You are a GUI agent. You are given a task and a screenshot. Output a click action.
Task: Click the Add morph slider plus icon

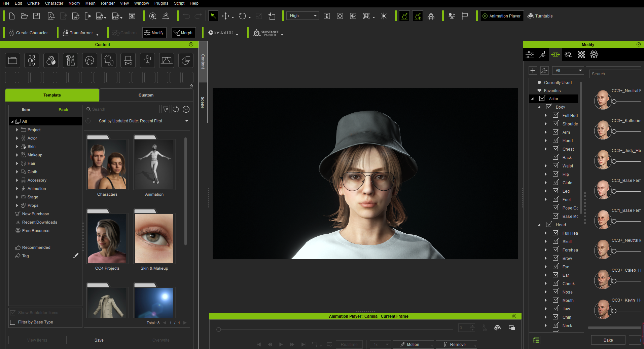(533, 71)
